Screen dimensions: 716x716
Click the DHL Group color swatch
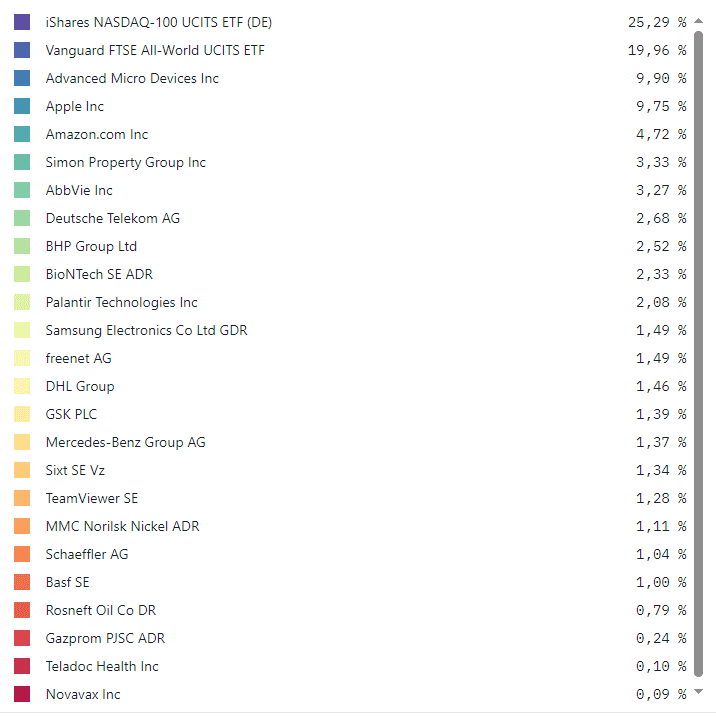tap(22, 386)
